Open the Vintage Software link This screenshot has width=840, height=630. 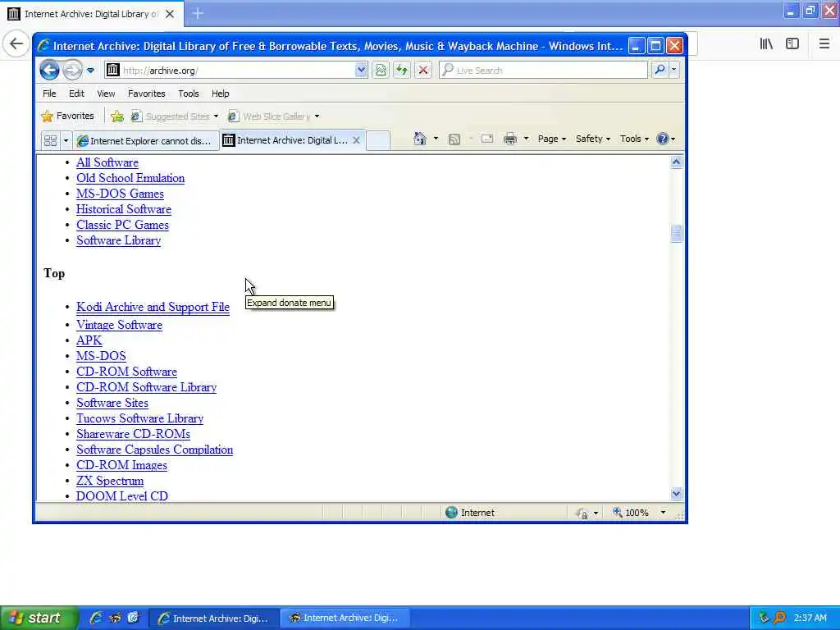tap(119, 325)
